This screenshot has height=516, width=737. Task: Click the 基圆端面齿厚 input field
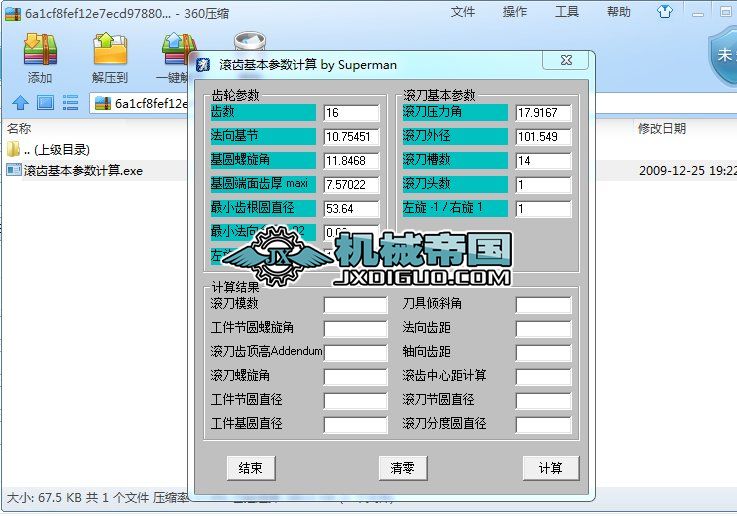(351, 185)
